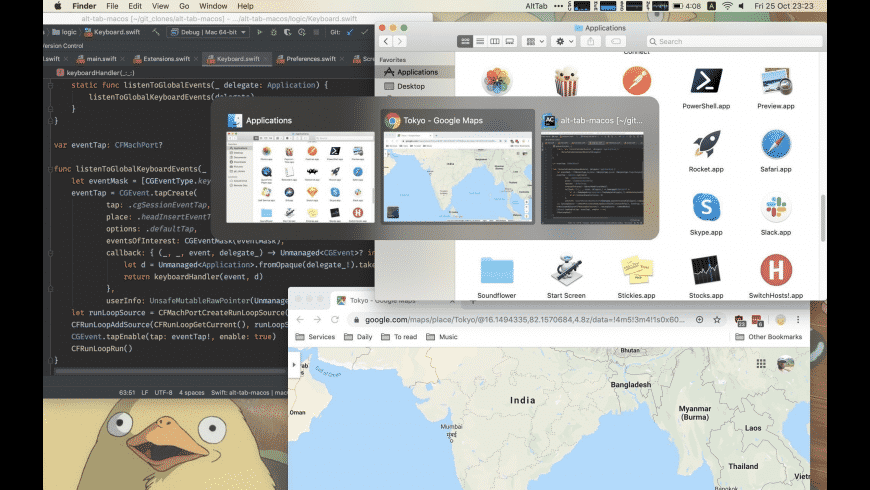The height and width of the screenshot is (490, 870).
Task: Click logic folder breadcrumb in IDE
Action: (64, 32)
